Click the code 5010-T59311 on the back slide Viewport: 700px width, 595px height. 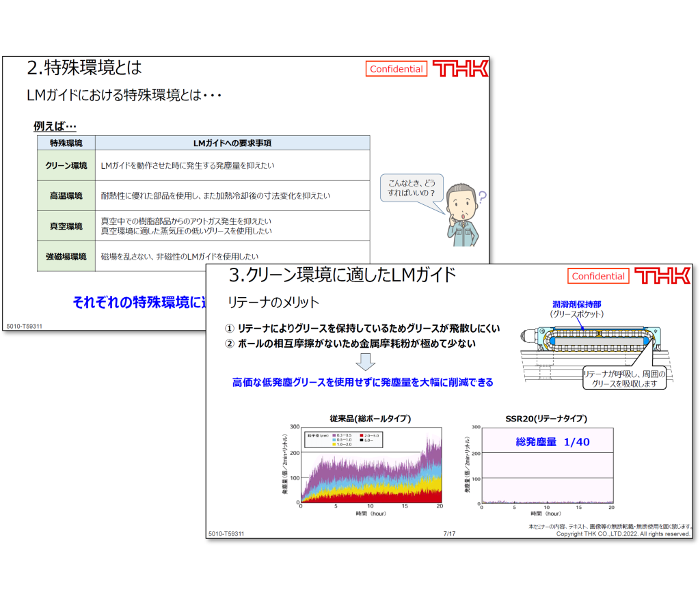(24, 327)
